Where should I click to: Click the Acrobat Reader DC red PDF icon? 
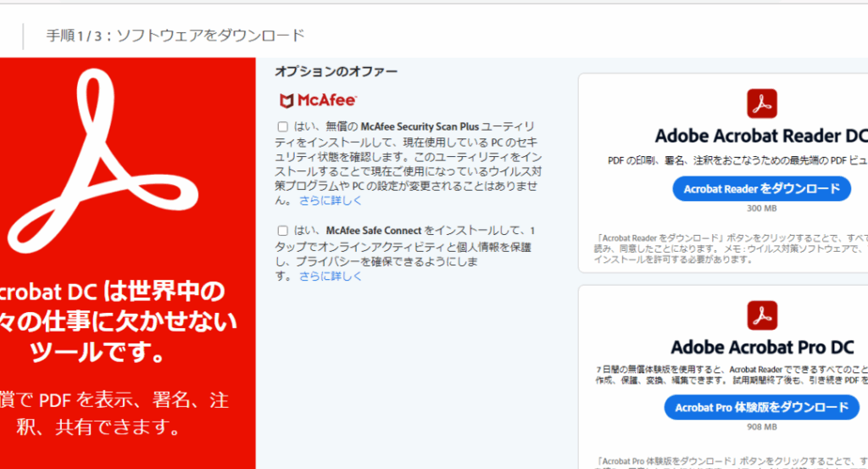tap(761, 103)
